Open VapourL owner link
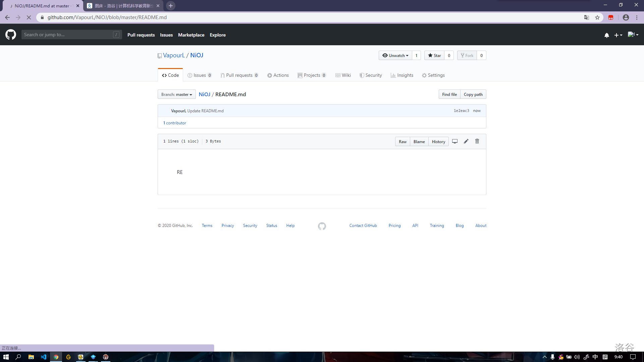 point(174,55)
